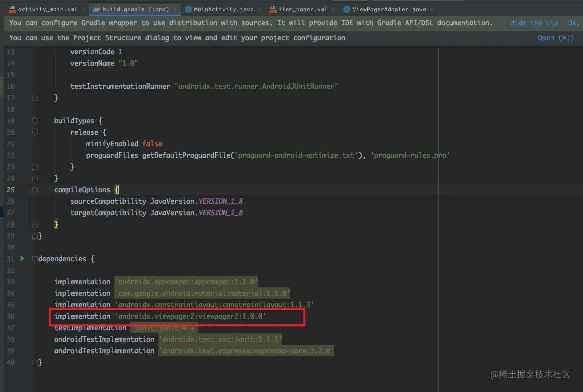This screenshot has width=583, height=392.
Task: Click the espresso-core:3.2.0 dependency string
Action: pyautogui.click(x=246, y=351)
